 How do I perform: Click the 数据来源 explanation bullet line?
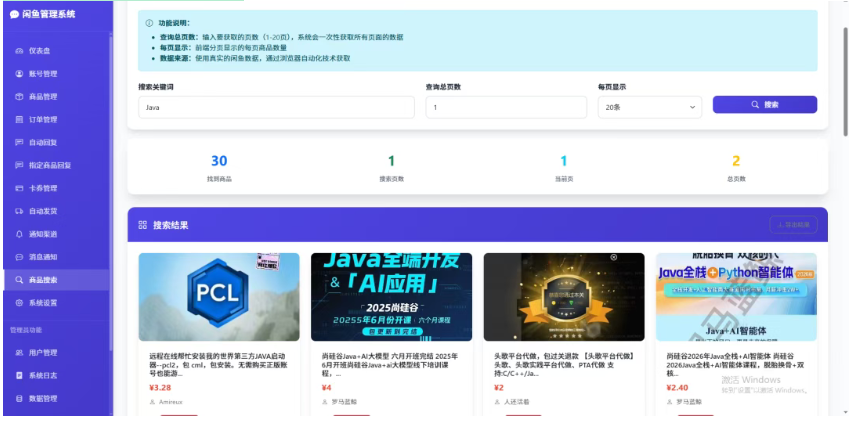tap(255, 58)
